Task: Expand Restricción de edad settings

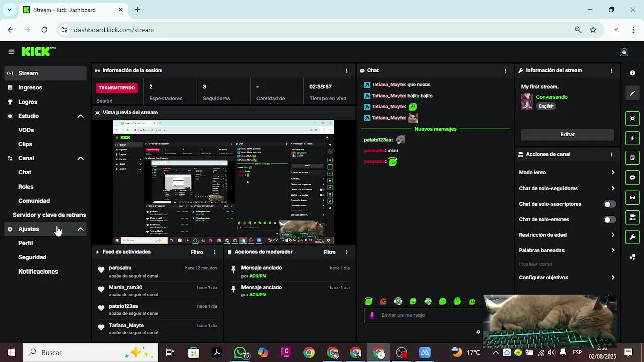Action: pos(567,235)
